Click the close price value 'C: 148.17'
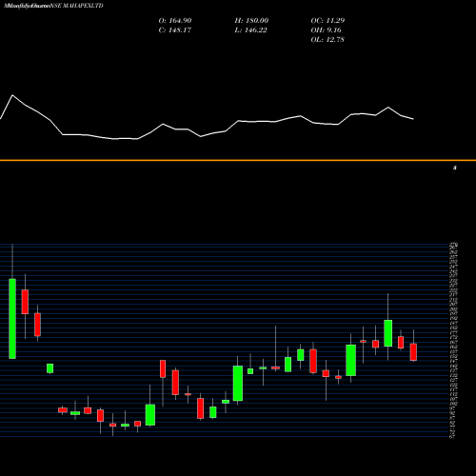The height and width of the screenshot is (476, 476). 175,30
